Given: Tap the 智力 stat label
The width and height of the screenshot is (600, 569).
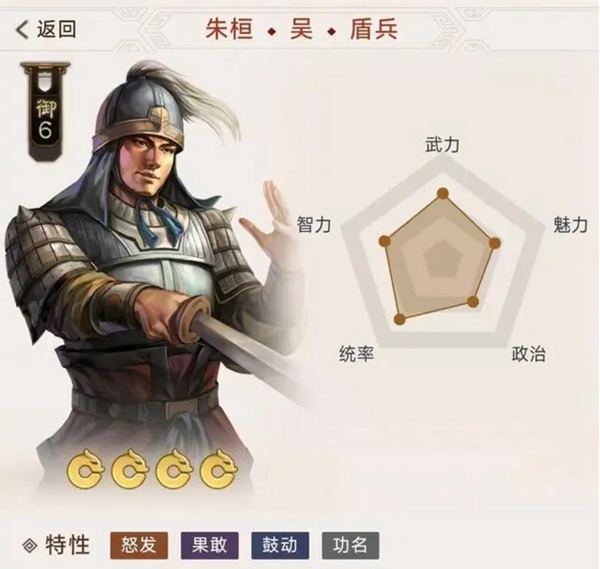Looking at the screenshot, I should (314, 225).
